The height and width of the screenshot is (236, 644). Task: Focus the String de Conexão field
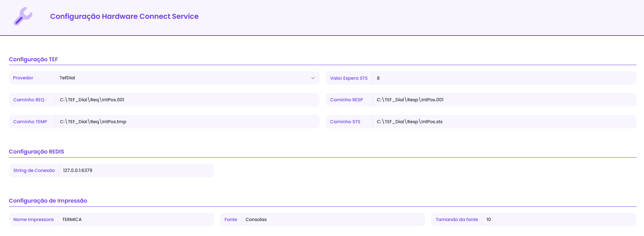[x=136, y=171]
